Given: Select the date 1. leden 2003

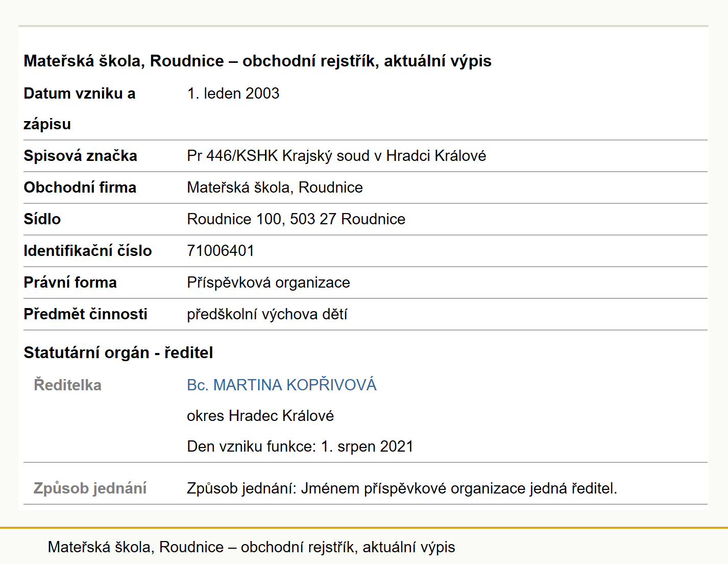Looking at the screenshot, I should point(233,93).
